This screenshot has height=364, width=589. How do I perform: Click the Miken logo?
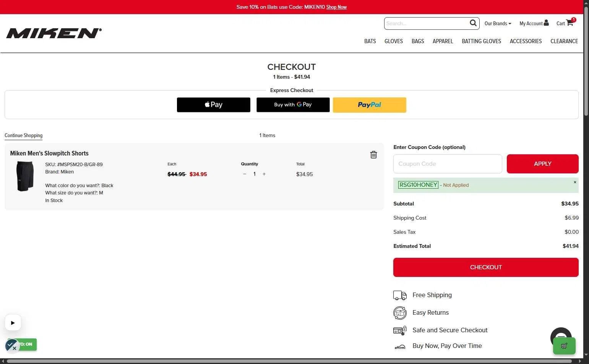(54, 33)
